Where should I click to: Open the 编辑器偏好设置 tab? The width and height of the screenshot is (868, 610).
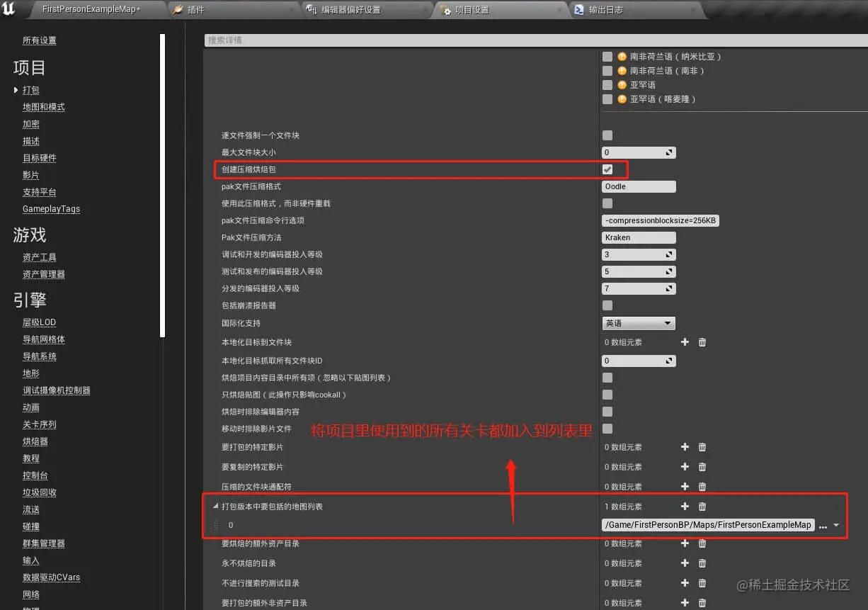tap(367, 10)
